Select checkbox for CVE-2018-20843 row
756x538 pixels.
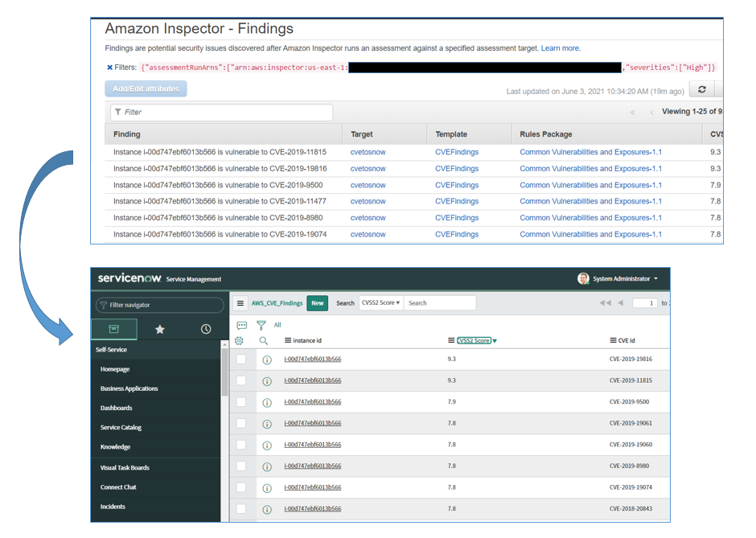tap(241, 508)
